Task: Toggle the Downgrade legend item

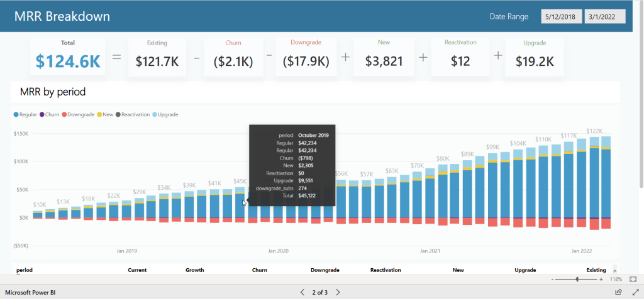Action: (79, 114)
